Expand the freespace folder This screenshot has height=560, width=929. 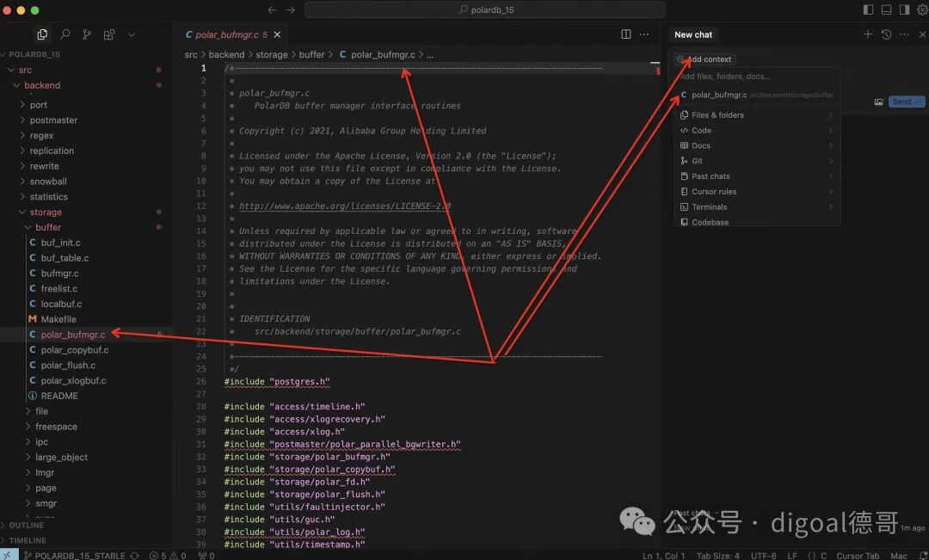pos(56,426)
